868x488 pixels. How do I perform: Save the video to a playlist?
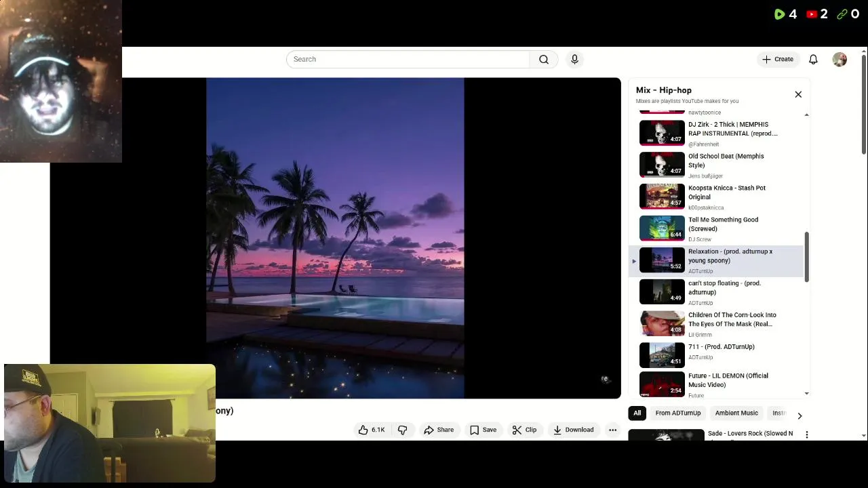tap(484, 430)
